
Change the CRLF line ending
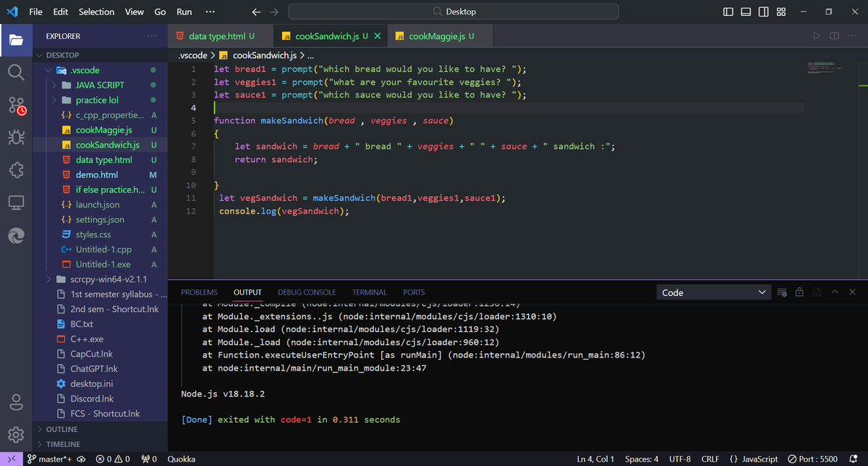click(710, 459)
